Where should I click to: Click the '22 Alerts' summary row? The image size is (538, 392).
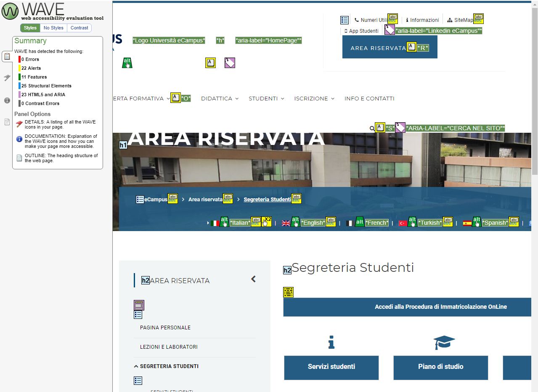pyautogui.click(x=31, y=68)
